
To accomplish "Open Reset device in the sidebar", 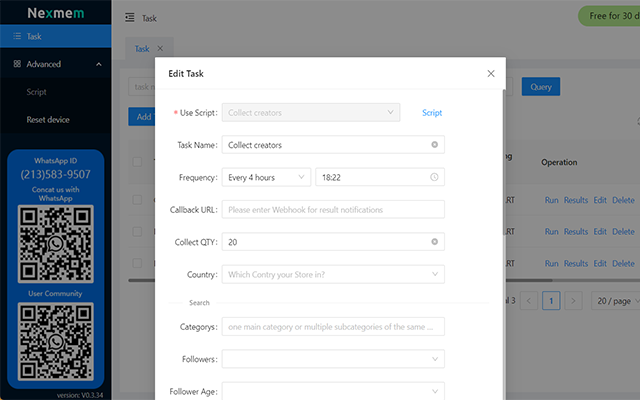I will click(48, 120).
